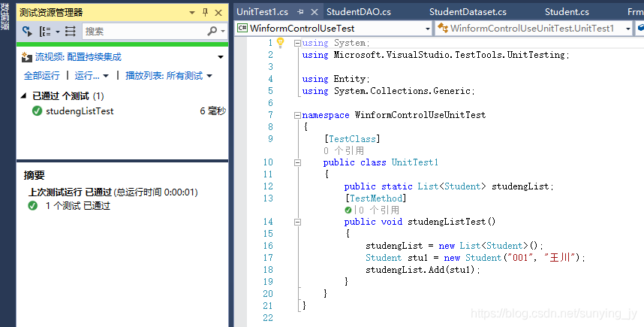Close the UnitTest1.cs tab

[314, 12]
